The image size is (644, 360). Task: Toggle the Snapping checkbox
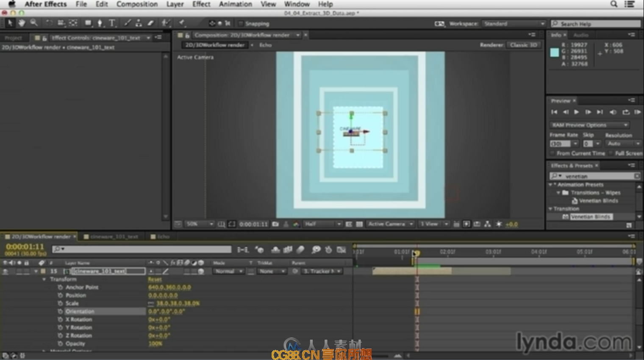(241, 24)
